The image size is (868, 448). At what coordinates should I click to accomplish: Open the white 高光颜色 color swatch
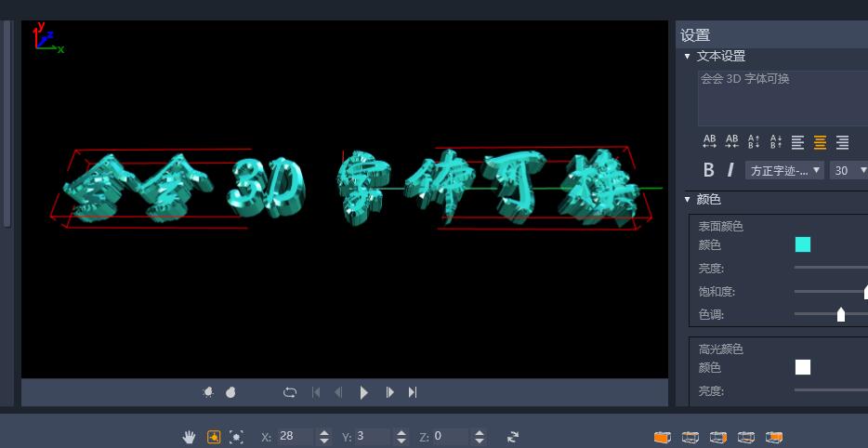click(803, 367)
